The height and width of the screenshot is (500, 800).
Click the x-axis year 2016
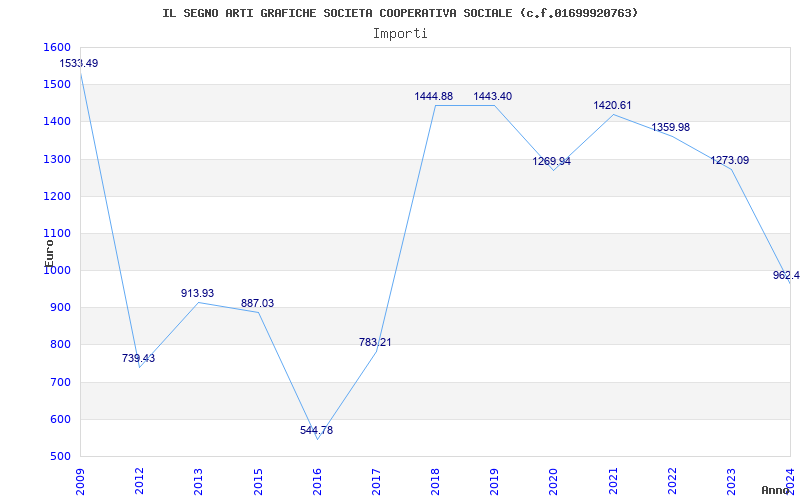click(x=317, y=481)
